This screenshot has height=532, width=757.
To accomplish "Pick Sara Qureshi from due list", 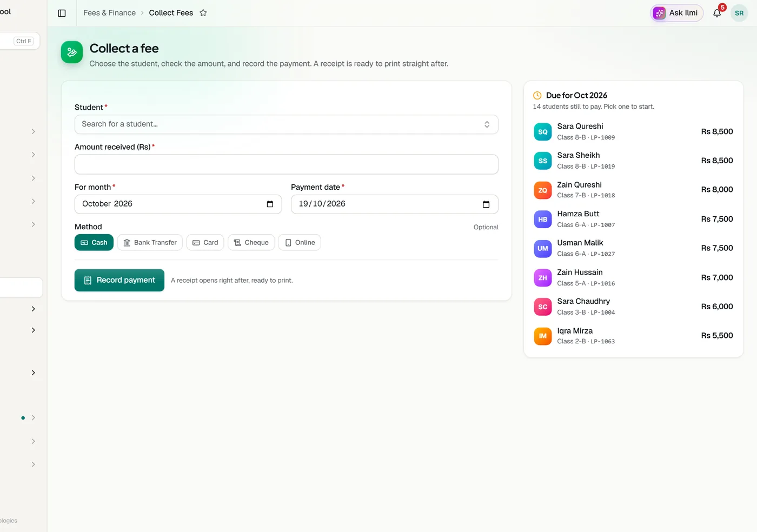I will click(x=633, y=131).
